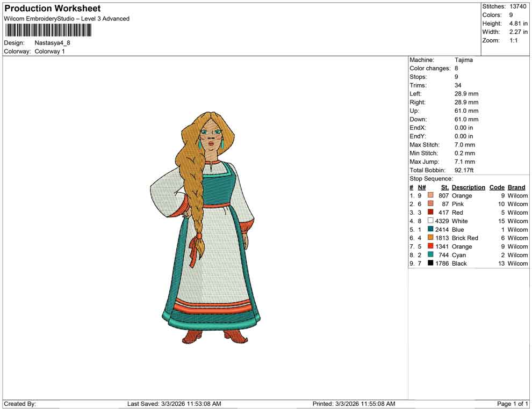This screenshot has height=409, width=532.
Task: Click the 'Up:' value '61.0 mm'
Action: point(466,111)
